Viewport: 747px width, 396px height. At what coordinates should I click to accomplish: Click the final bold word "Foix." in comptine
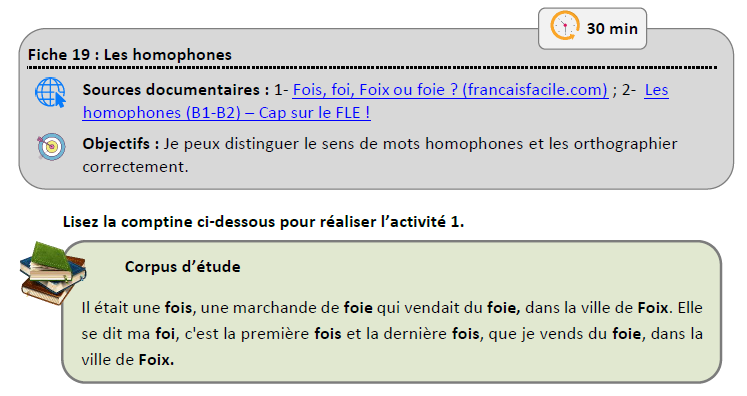[156, 359]
